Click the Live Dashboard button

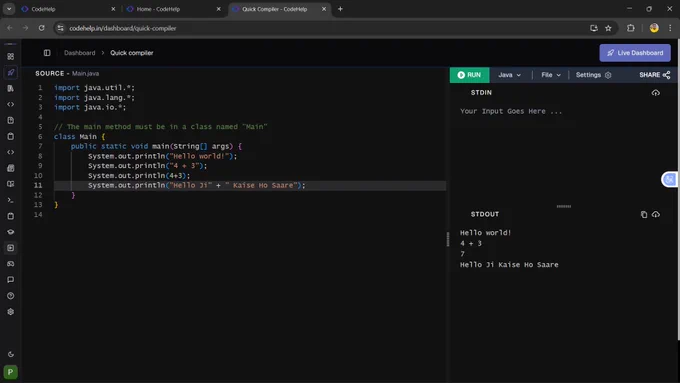[635, 53]
